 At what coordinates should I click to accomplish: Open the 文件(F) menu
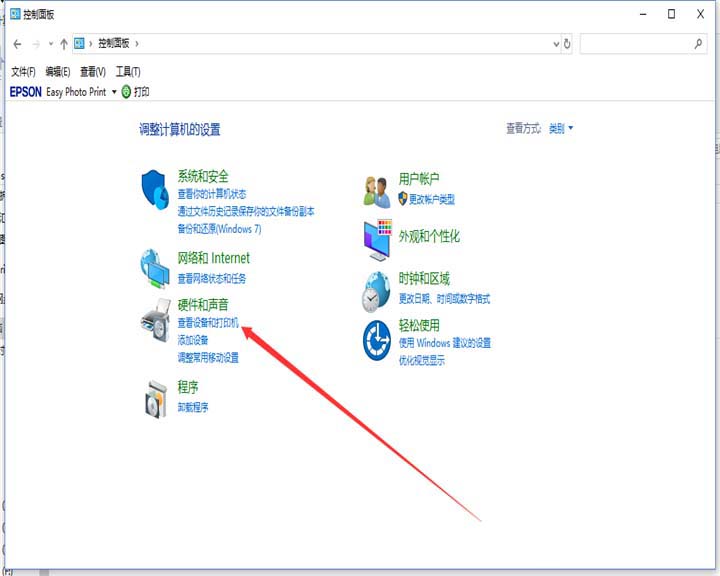23,71
